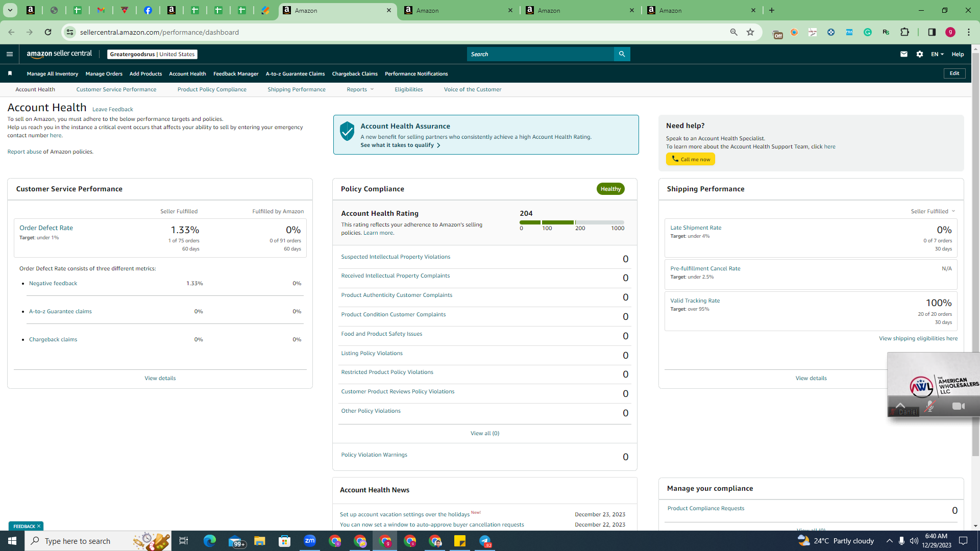This screenshot has width=980, height=551.
Task: Select Manage All Inventory in the nav bar
Action: click(x=53, y=74)
